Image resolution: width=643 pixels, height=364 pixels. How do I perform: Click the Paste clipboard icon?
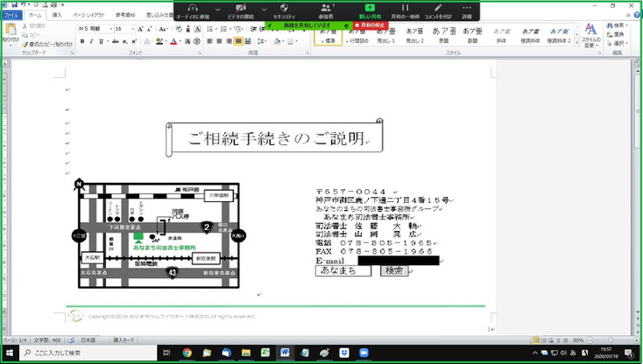pyautogui.click(x=11, y=29)
